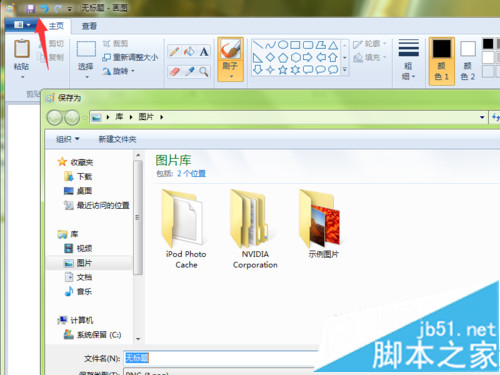Screen dimensions: 500x375
Task: Select the Oval shape
Action: [283, 45]
